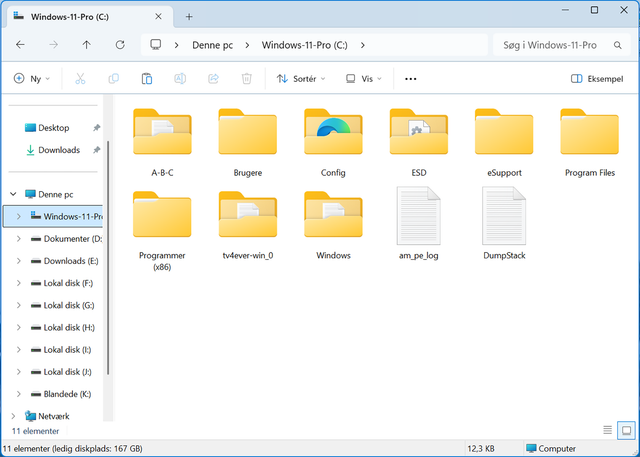Refresh the current folder view

tap(120, 45)
